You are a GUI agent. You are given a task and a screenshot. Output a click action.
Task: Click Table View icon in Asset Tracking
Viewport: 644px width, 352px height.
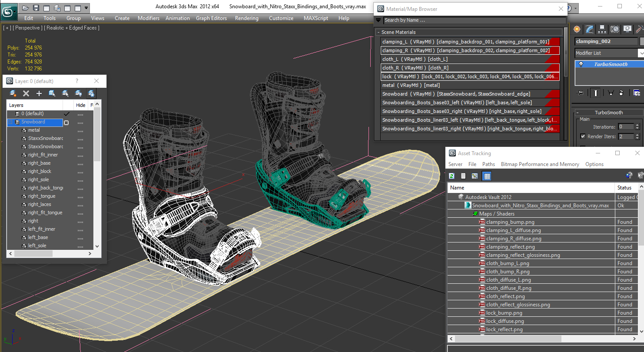[487, 176]
